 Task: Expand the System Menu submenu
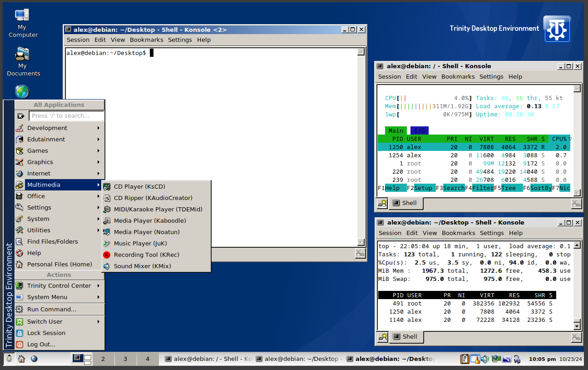point(47,297)
